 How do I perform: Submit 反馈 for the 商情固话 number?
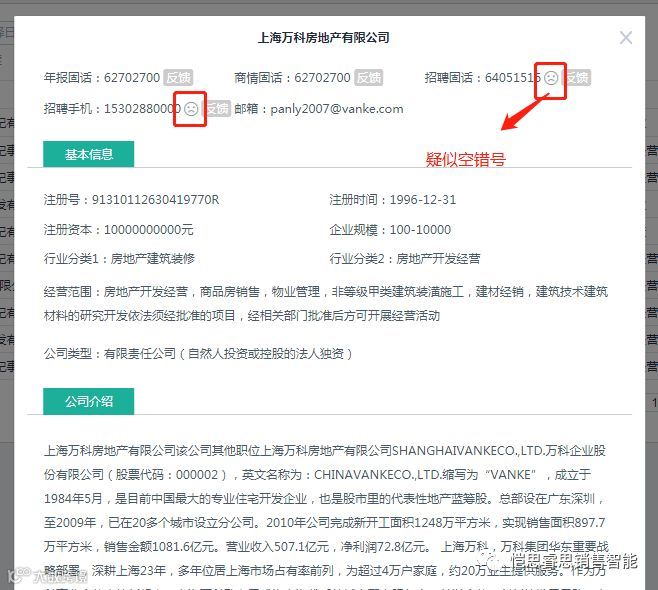368,78
